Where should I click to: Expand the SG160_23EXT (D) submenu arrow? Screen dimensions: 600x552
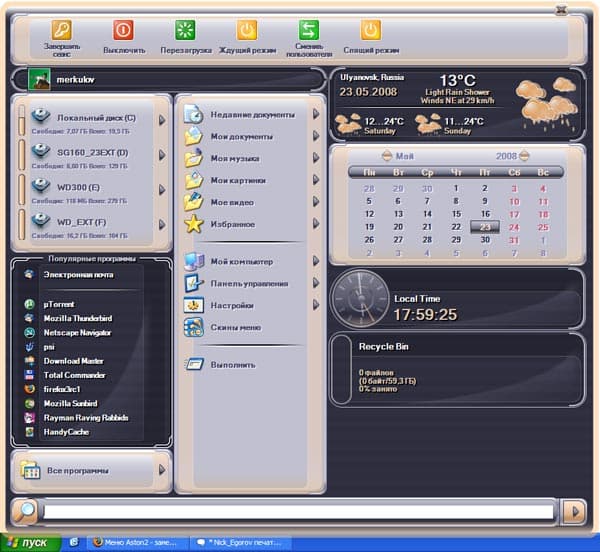click(162, 155)
